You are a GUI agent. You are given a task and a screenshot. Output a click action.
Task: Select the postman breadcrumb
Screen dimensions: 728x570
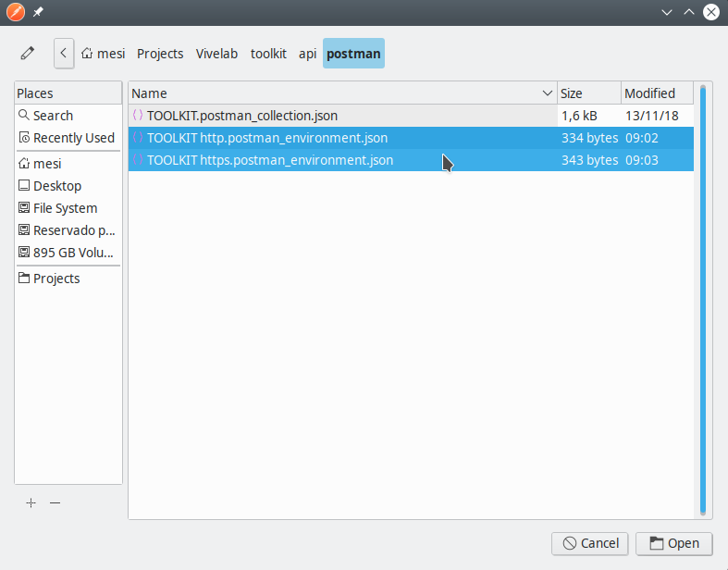pyautogui.click(x=353, y=54)
